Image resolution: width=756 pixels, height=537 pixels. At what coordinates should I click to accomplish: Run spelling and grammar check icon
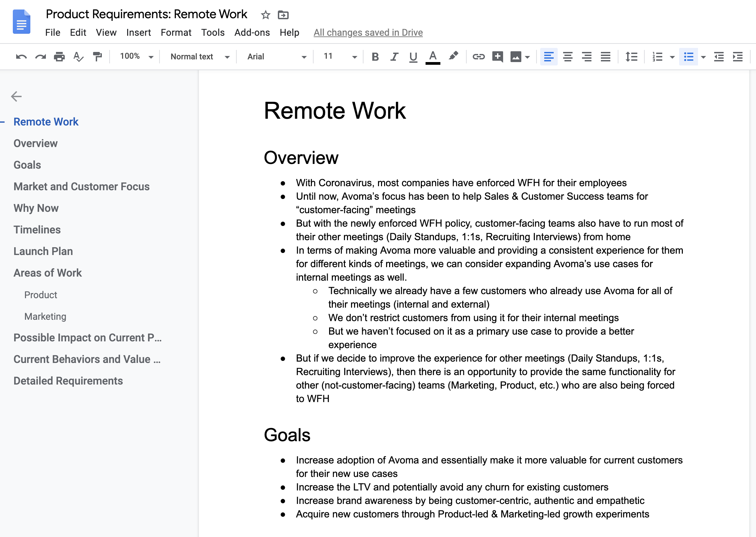pos(79,57)
